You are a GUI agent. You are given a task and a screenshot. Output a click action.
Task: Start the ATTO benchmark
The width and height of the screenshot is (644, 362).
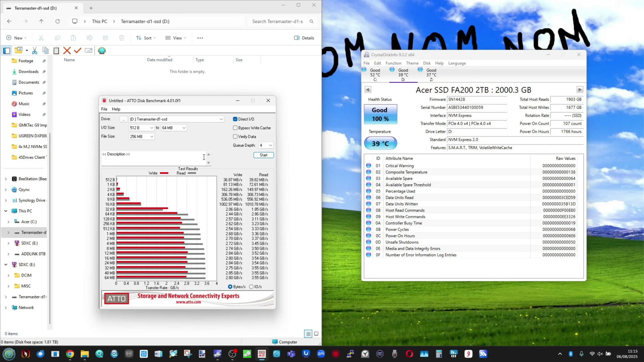[x=263, y=155]
